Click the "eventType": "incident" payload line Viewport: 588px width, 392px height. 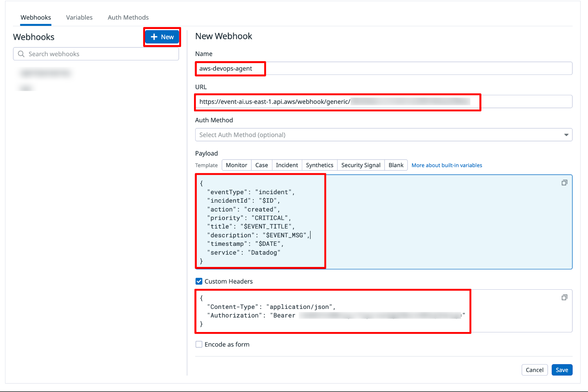[x=251, y=192]
